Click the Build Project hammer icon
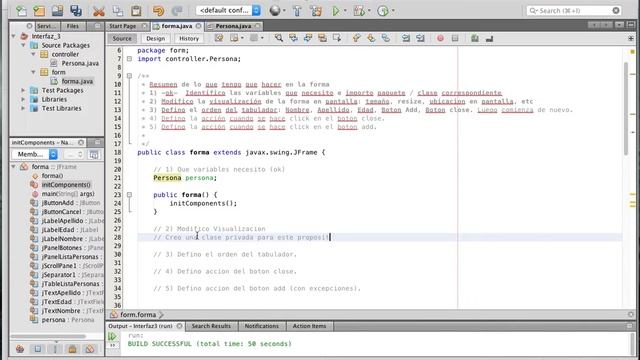This screenshot has width=640, height=360. pyautogui.click(x=297, y=11)
